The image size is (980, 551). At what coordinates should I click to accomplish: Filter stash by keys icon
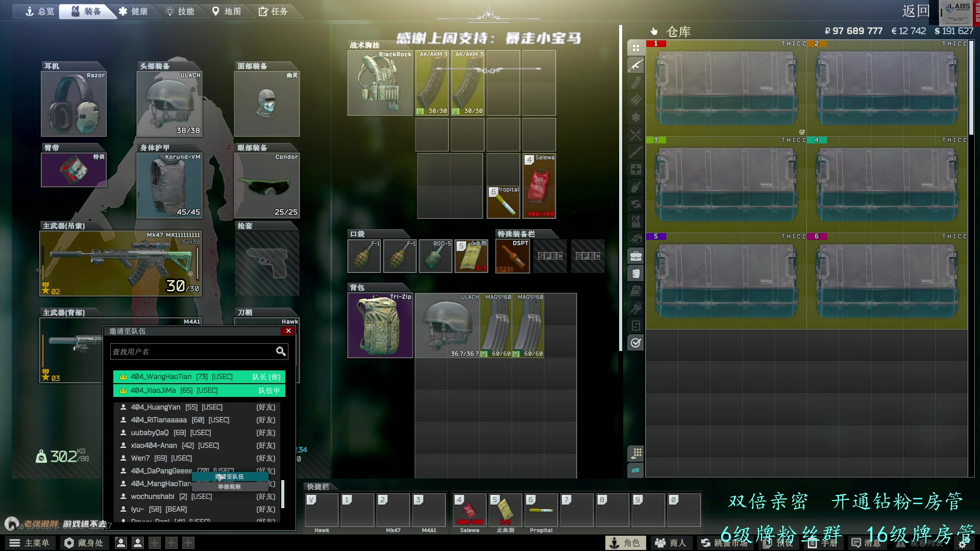coord(635,308)
